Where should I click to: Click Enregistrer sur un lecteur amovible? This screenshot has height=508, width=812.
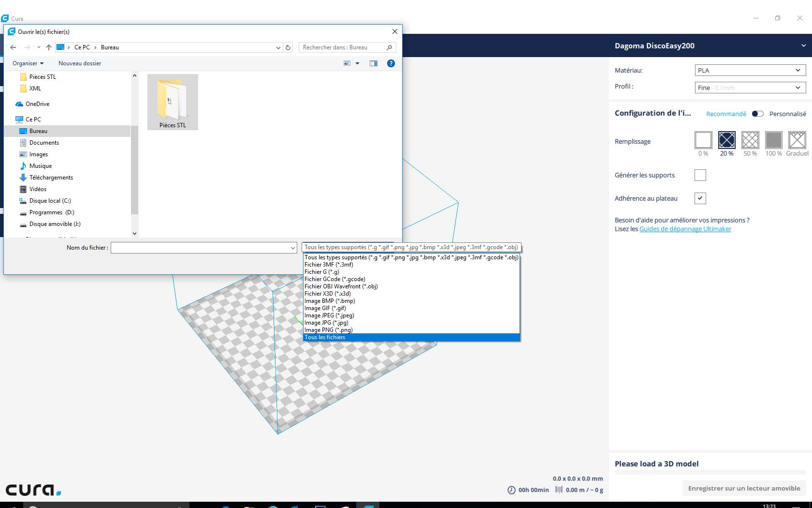click(744, 488)
